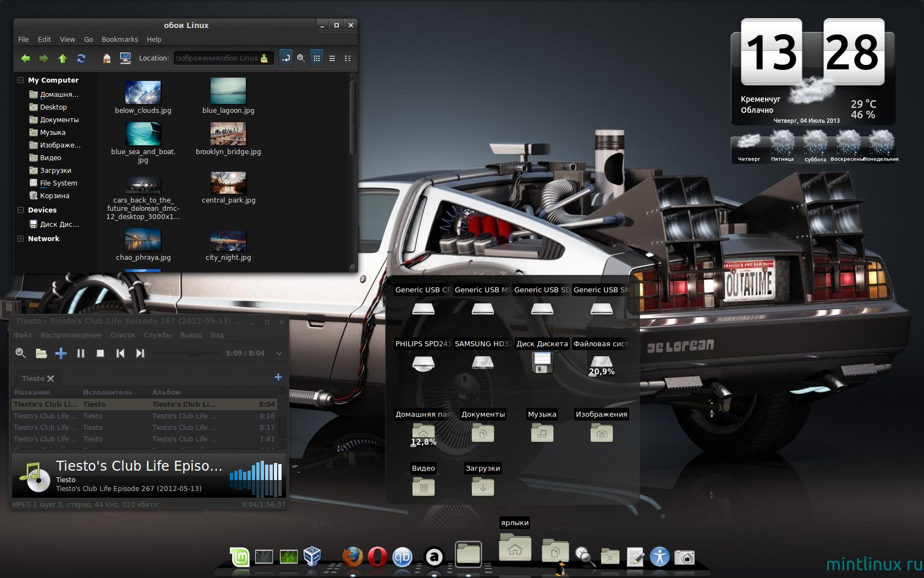The width and height of the screenshot is (924, 578).
Task: Skip to the previous track
Action: tap(120, 353)
